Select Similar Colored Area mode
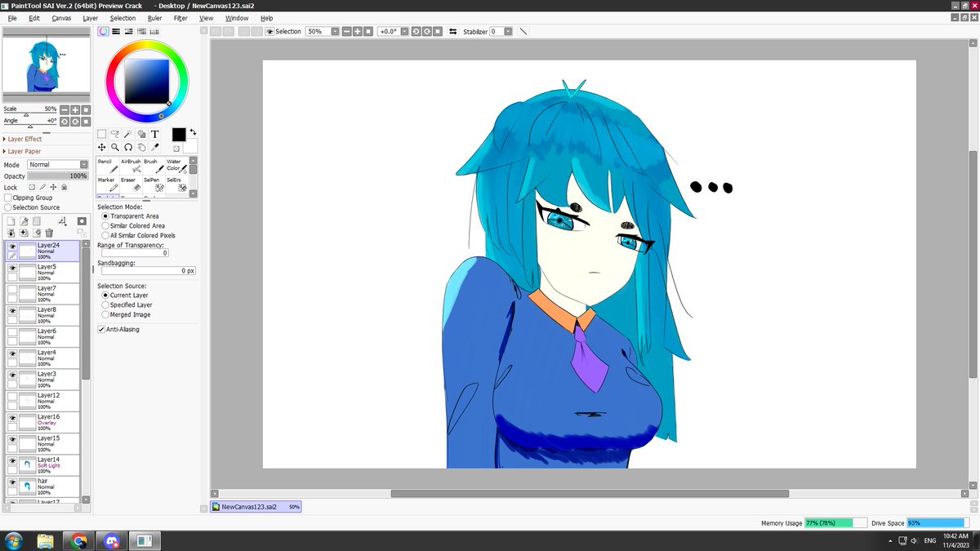Image resolution: width=980 pixels, height=551 pixels. click(105, 226)
